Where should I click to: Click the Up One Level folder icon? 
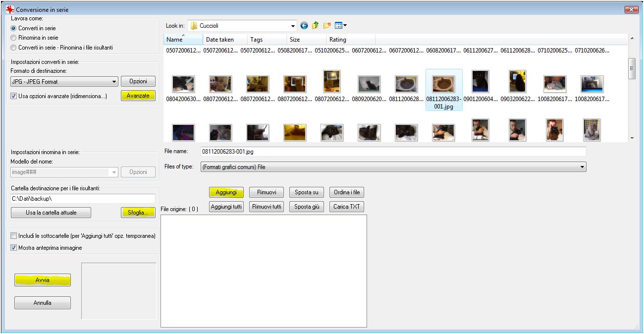coord(315,26)
